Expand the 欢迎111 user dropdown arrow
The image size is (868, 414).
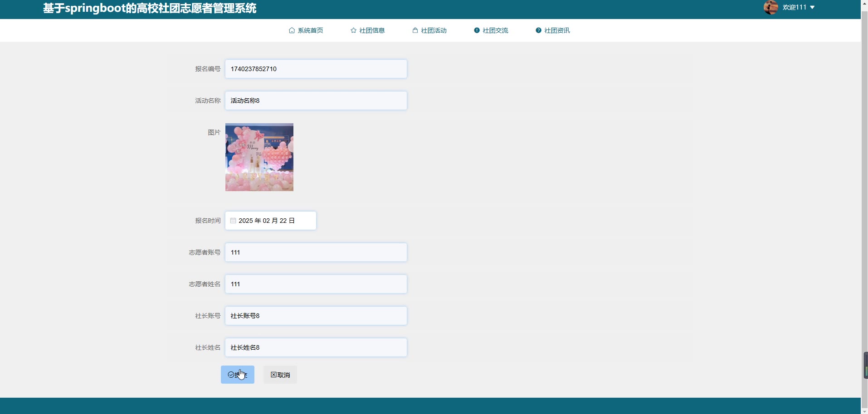point(812,7)
